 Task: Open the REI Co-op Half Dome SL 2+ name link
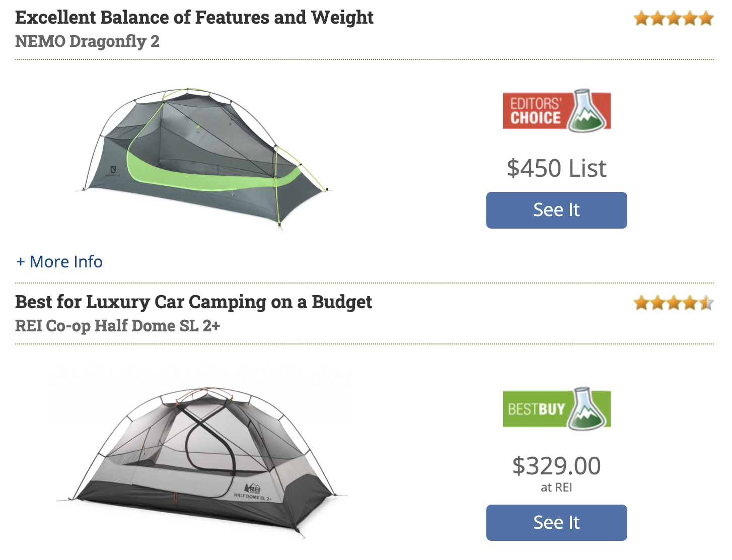point(118,325)
